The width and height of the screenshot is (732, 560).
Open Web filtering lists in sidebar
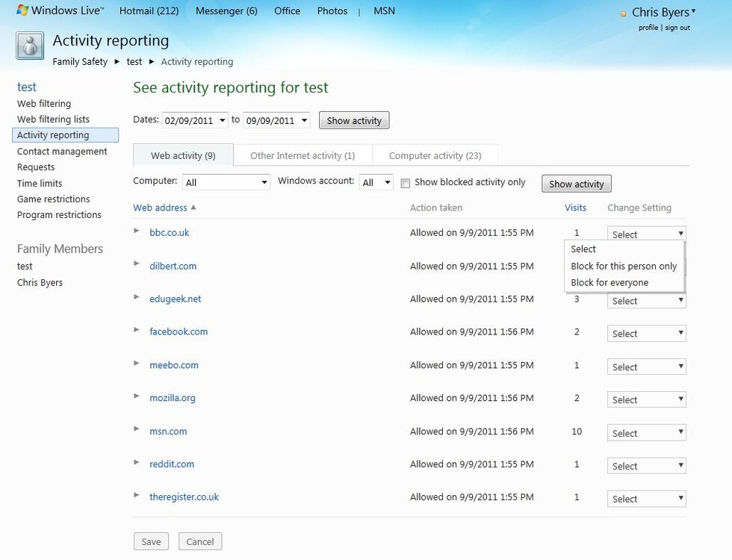coord(53,119)
